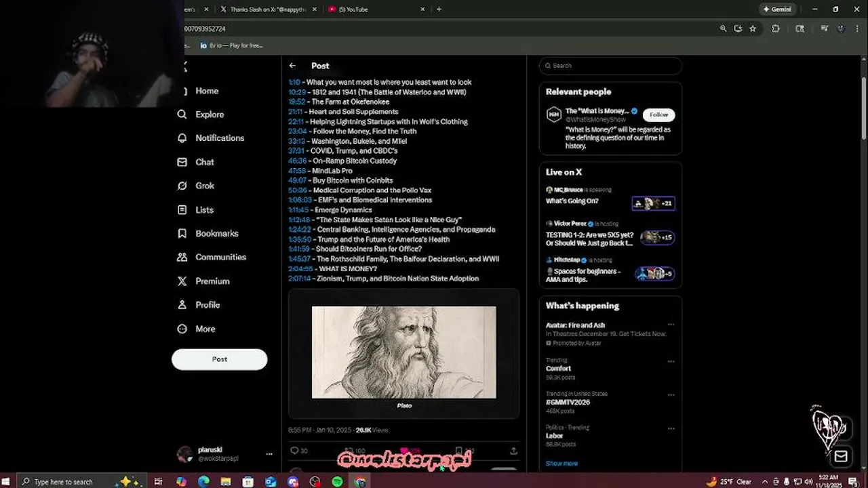Viewport: 868px width, 488px height.
Task: Open Premium in the sidebar
Action: click(x=203, y=281)
